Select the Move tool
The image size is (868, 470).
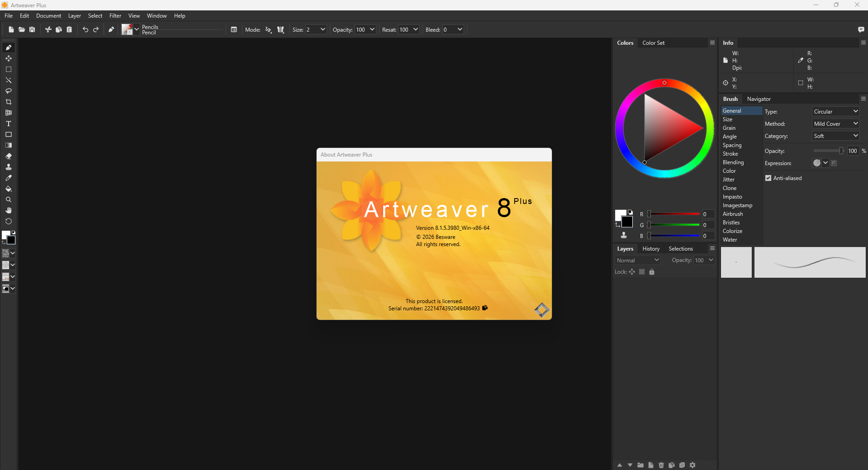[9, 58]
